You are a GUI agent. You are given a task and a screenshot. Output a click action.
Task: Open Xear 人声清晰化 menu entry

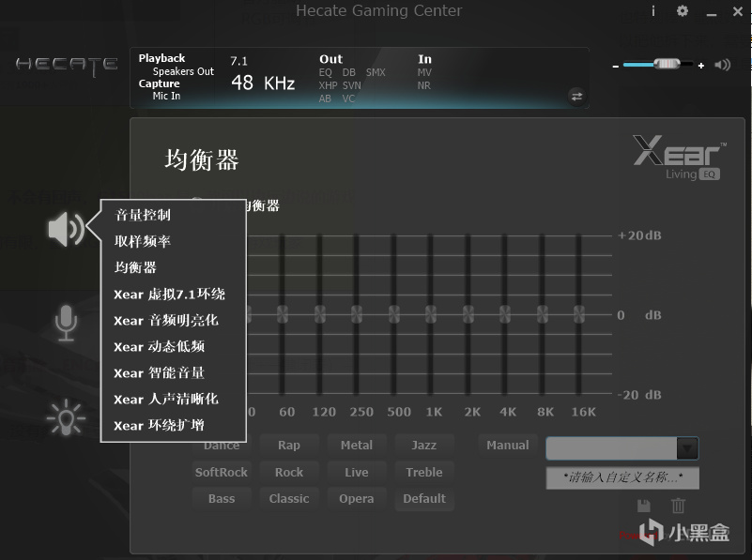[166, 399]
